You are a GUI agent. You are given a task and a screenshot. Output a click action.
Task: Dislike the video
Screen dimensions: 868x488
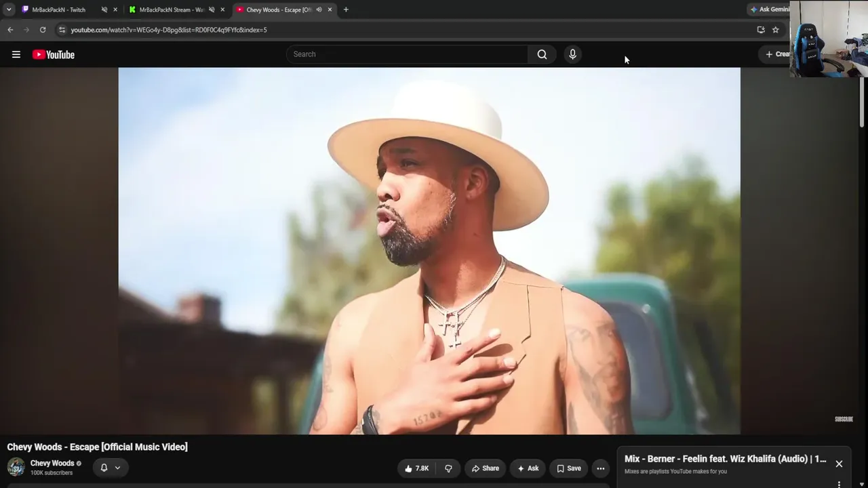point(448,468)
